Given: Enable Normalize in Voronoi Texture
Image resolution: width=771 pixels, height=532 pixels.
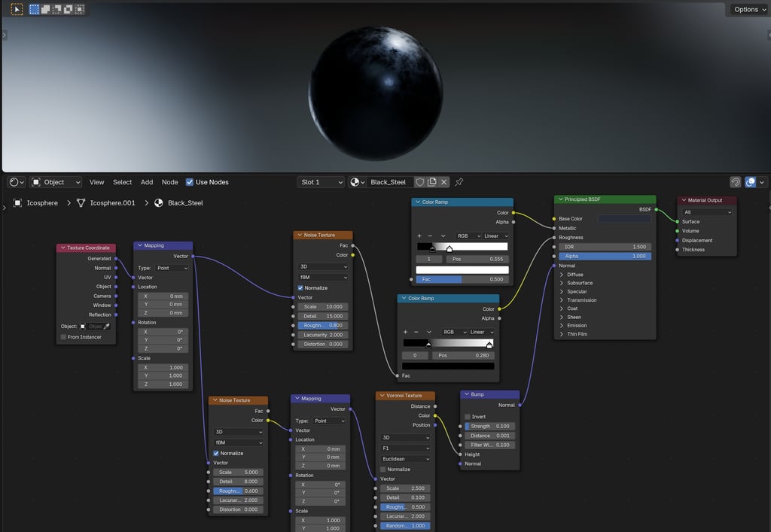Looking at the screenshot, I should tap(383, 470).
